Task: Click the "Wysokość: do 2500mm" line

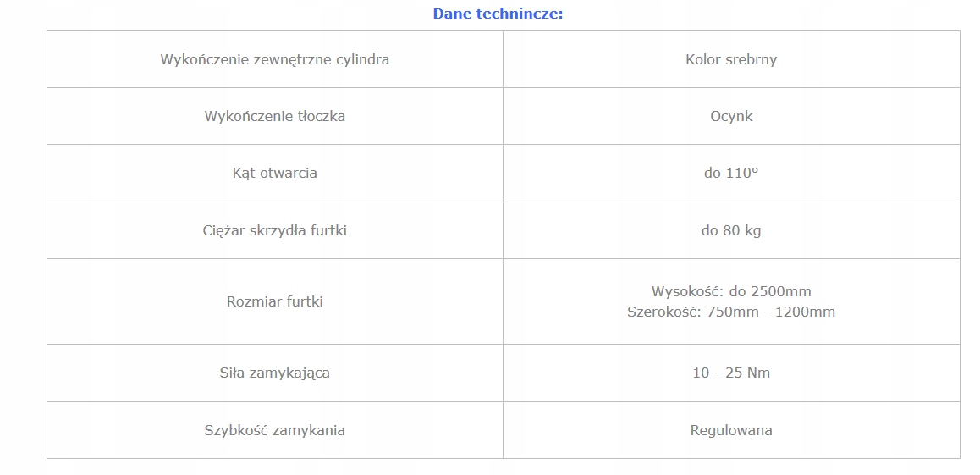Action: tap(731, 292)
